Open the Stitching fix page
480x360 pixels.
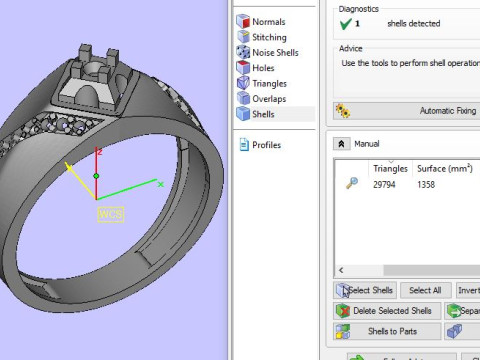262,37
